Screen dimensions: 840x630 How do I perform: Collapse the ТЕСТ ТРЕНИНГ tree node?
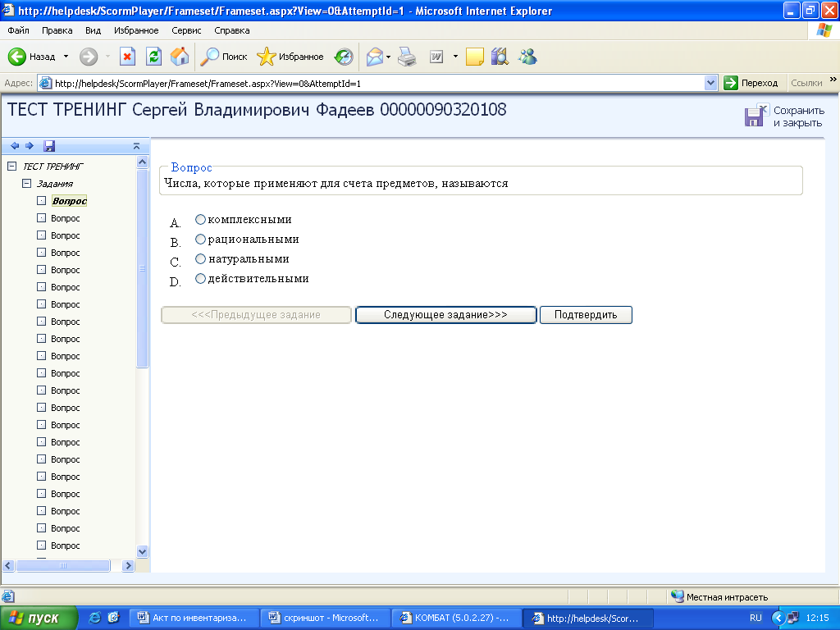tap(11, 166)
